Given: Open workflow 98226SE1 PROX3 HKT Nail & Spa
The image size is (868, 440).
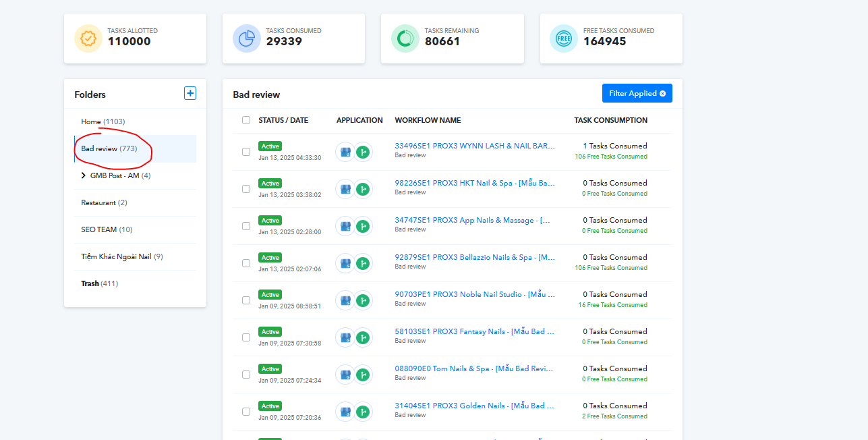Looking at the screenshot, I should [475, 183].
